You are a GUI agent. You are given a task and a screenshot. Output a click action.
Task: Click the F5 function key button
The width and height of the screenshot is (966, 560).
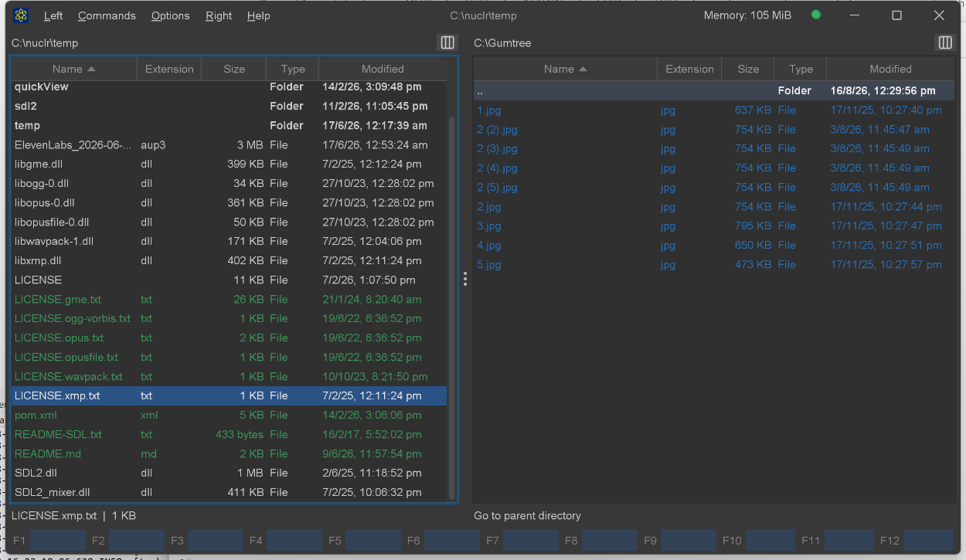(x=363, y=541)
